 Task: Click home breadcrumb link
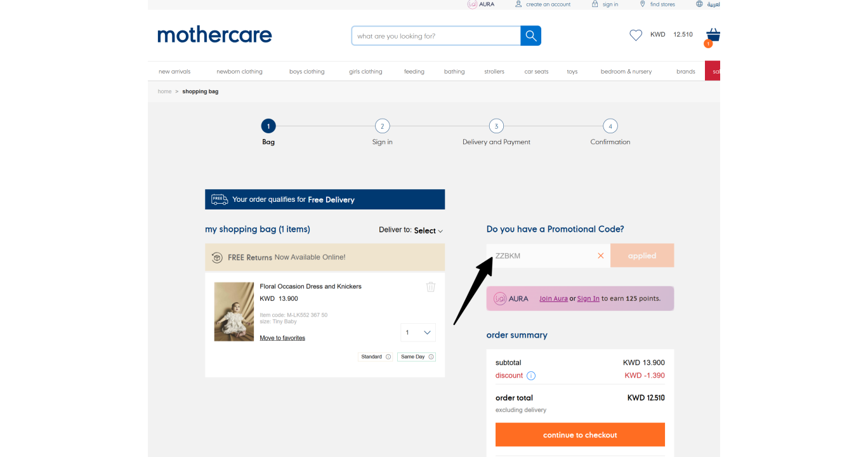(165, 91)
